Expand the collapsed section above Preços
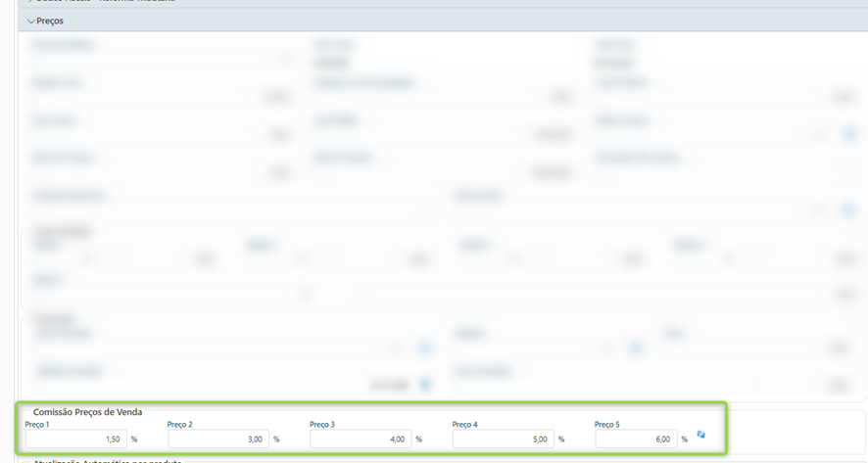The image size is (868, 463). (30, 2)
